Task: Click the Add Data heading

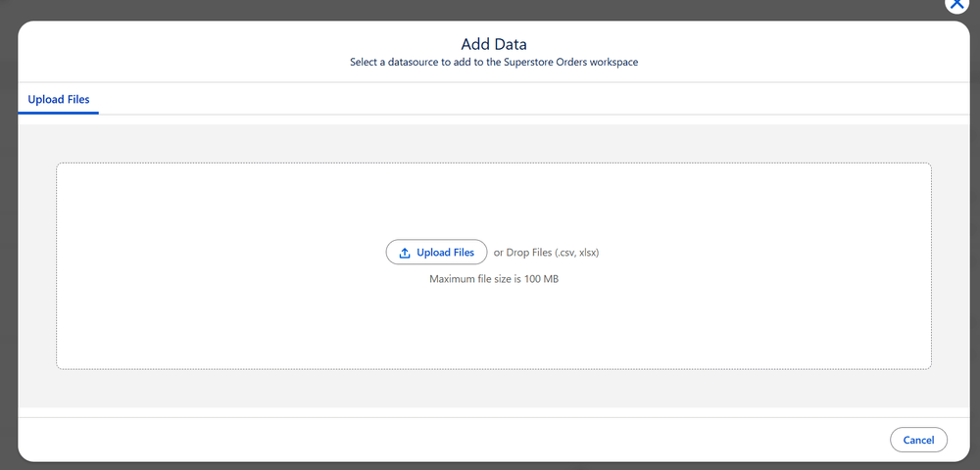Action: (x=494, y=44)
